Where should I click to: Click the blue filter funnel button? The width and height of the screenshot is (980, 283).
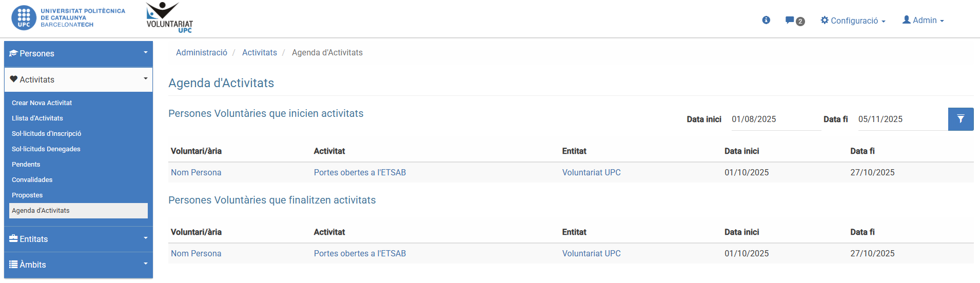961,119
